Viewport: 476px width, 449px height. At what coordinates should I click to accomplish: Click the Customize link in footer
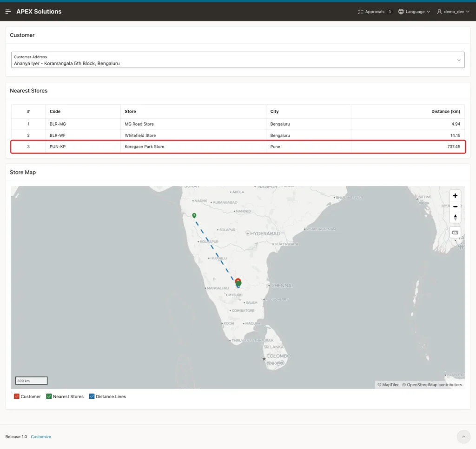41,436
